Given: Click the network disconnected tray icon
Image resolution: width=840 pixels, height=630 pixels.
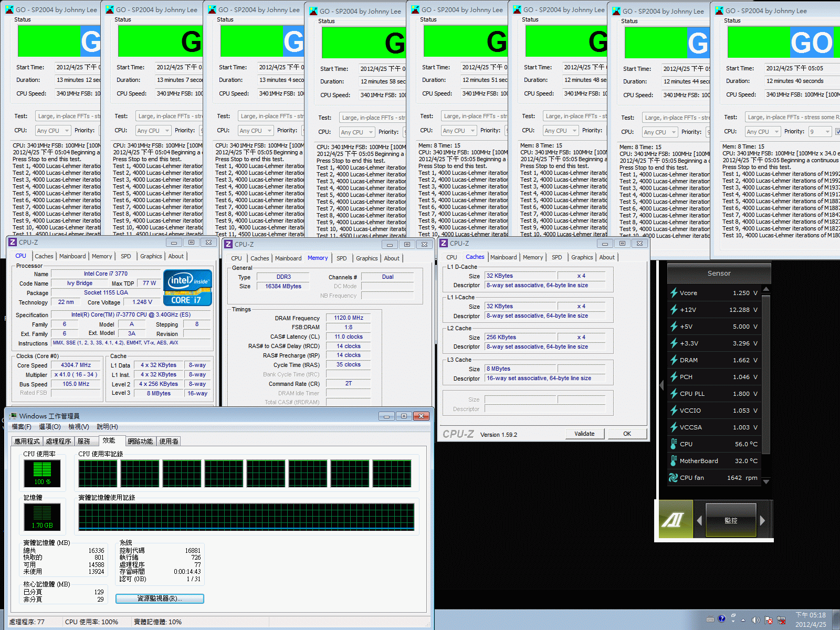Looking at the screenshot, I should pos(781,620).
